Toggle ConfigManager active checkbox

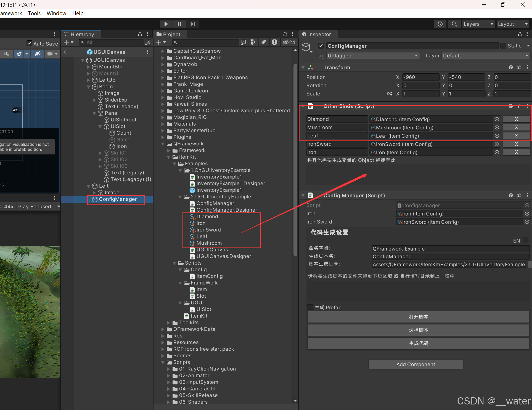(x=321, y=46)
